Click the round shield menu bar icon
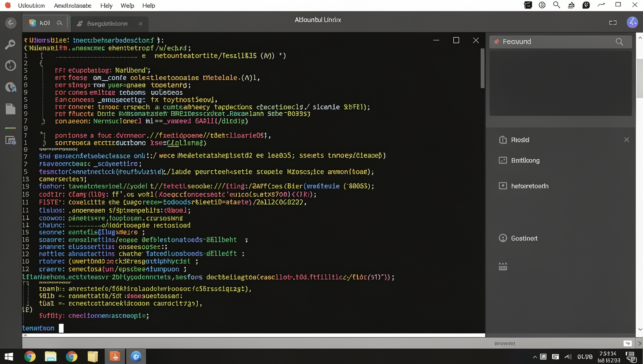 pyautogui.click(x=586, y=5)
